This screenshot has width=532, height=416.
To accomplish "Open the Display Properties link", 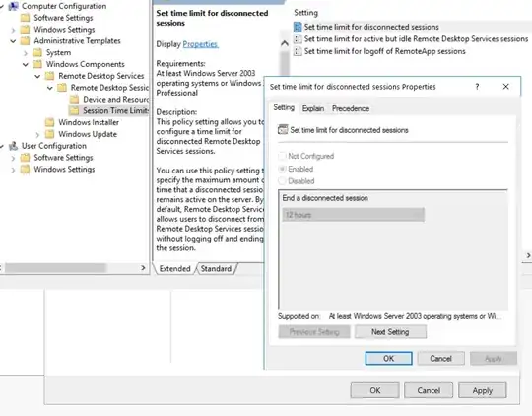I will (200, 44).
